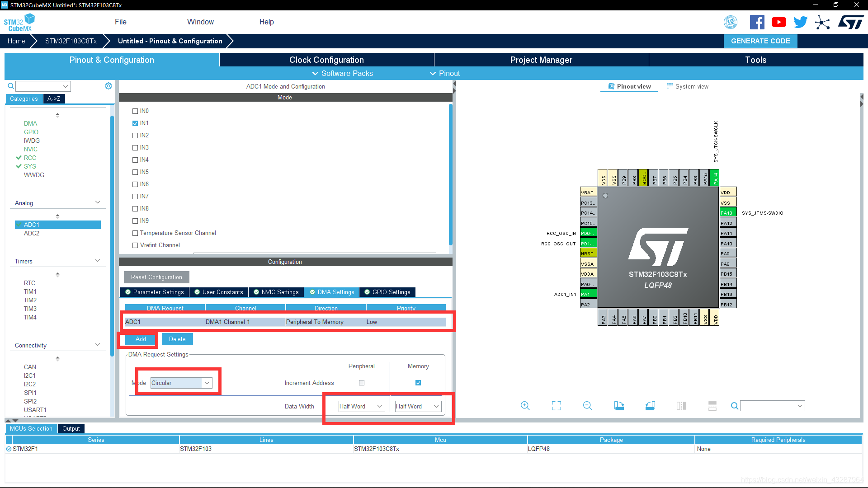Enable the IN5 channel checkbox
The width and height of the screenshot is (868, 488).
click(x=135, y=172)
